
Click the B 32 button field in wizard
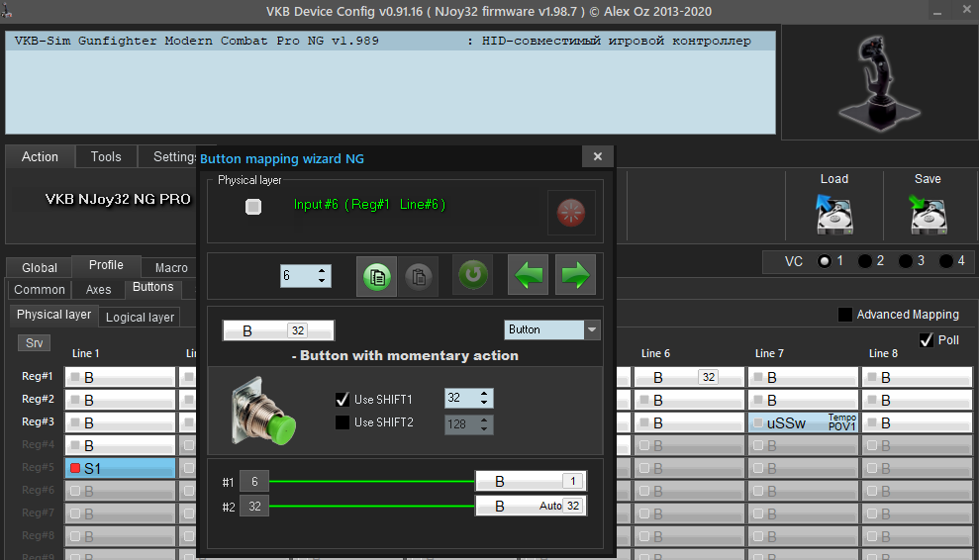point(278,330)
